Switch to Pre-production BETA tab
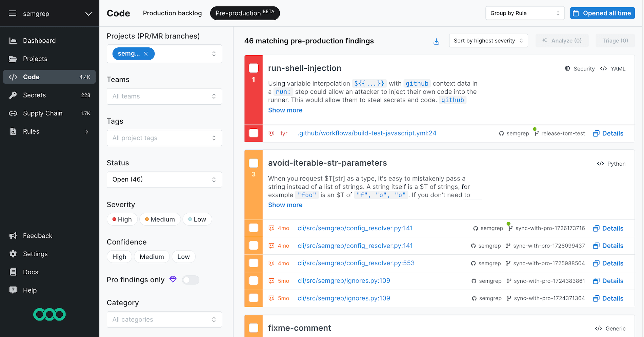This screenshot has height=337, width=644. [x=245, y=13]
